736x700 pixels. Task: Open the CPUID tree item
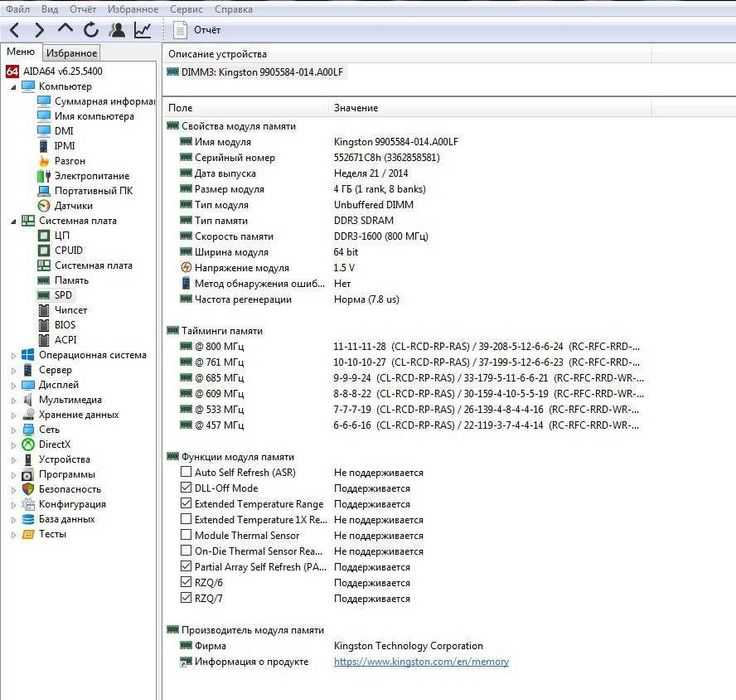tap(69, 251)
